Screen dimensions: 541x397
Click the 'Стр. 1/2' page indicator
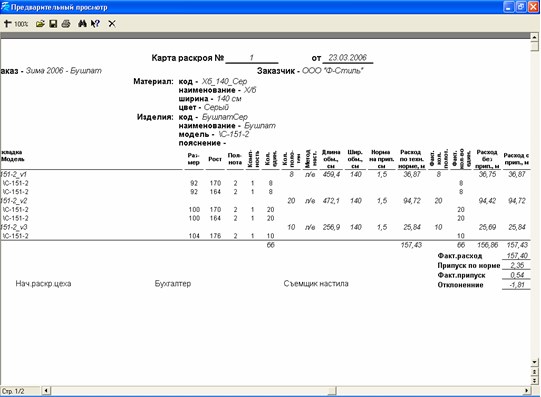point(13,391)
